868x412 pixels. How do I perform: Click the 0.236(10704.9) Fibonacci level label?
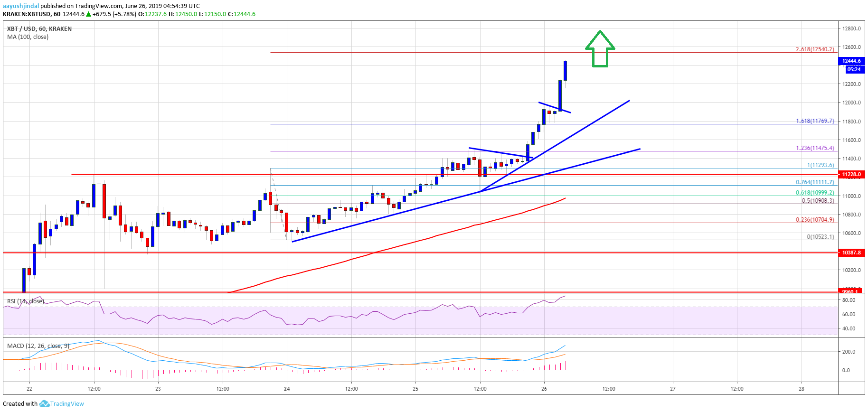tap(815, 220)
